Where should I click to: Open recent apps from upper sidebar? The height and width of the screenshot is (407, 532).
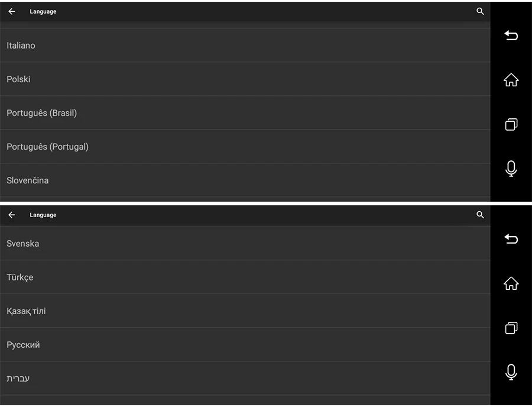511,124
